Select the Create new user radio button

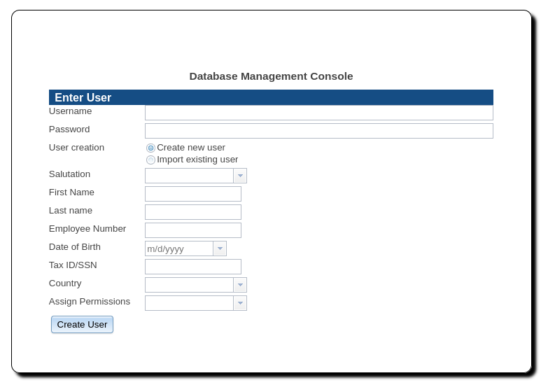(x=150, y=148)
